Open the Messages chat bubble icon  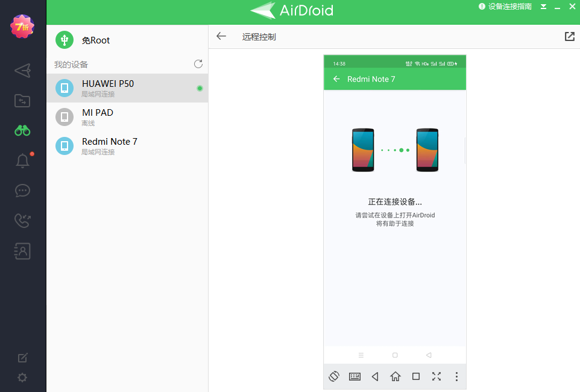[22, 191]
